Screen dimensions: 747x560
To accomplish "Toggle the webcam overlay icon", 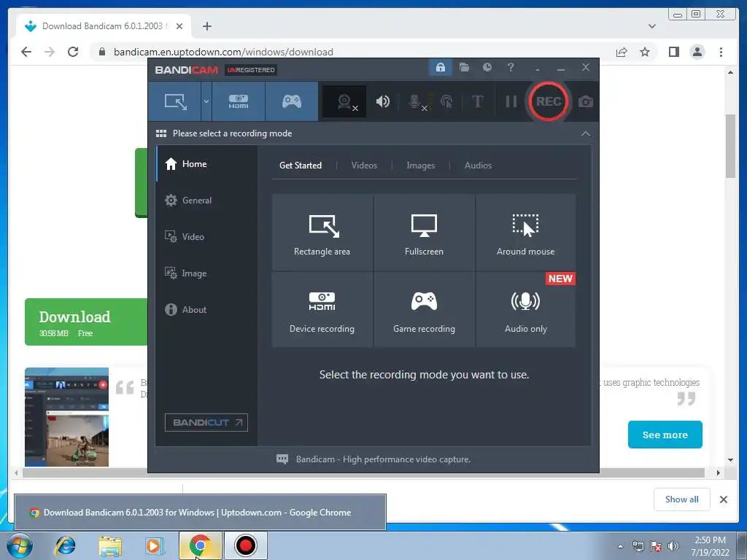I will click(345, 101).
